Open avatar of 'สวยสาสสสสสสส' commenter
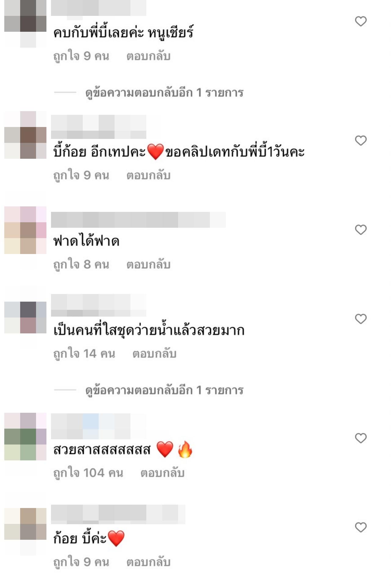391x588 pixels. [25, 437]
